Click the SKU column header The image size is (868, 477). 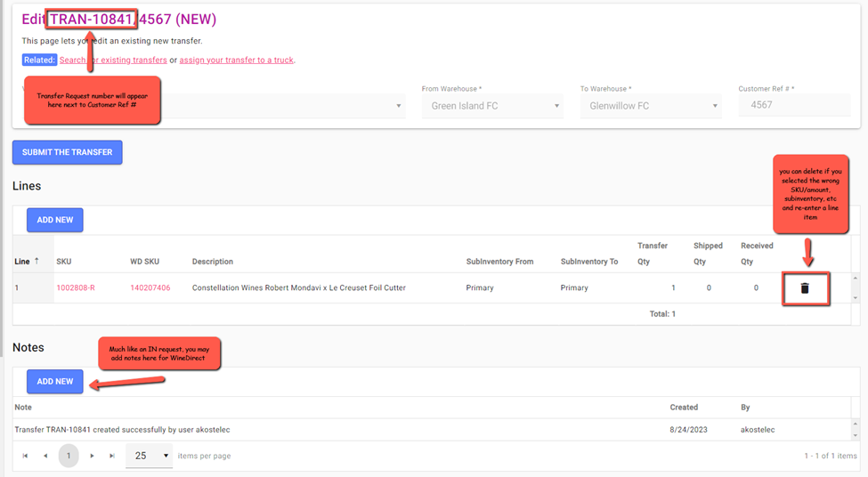click(64, 261)
